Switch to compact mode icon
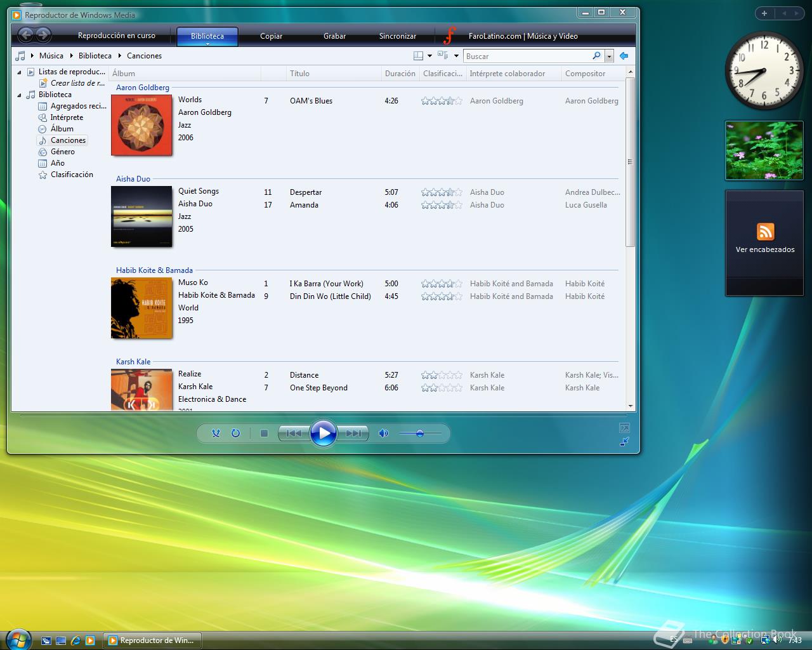 (624, 442)
